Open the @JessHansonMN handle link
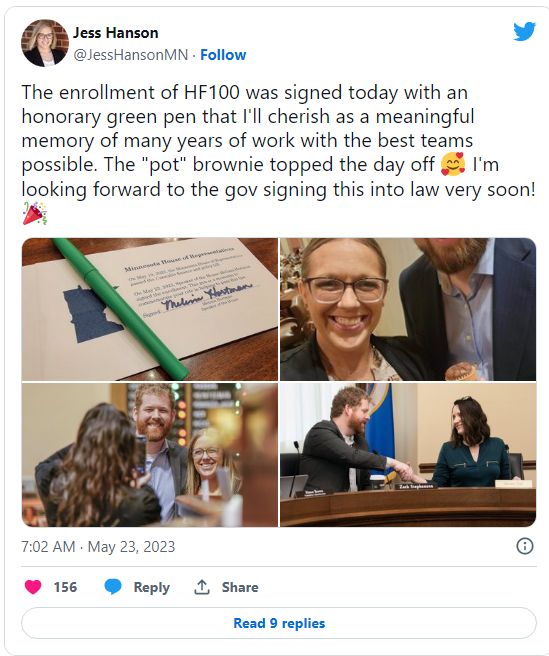The height and width of the screenshot is (656, 549). [131, 55]
